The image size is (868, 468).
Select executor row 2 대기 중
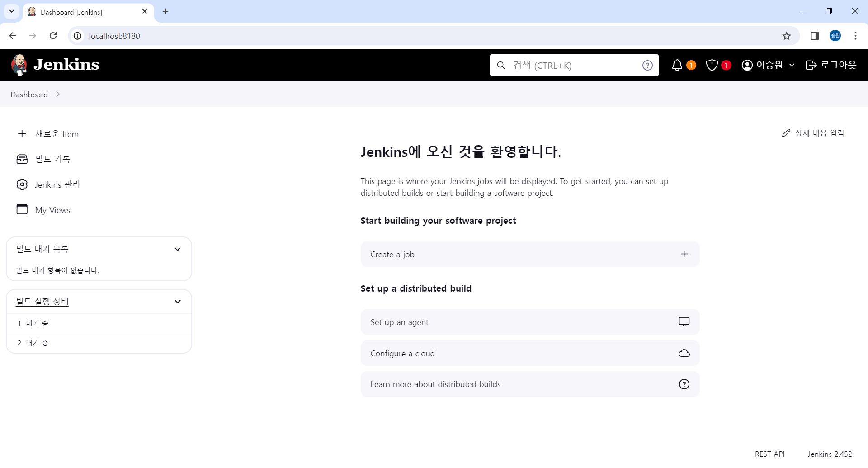point(99,343)
